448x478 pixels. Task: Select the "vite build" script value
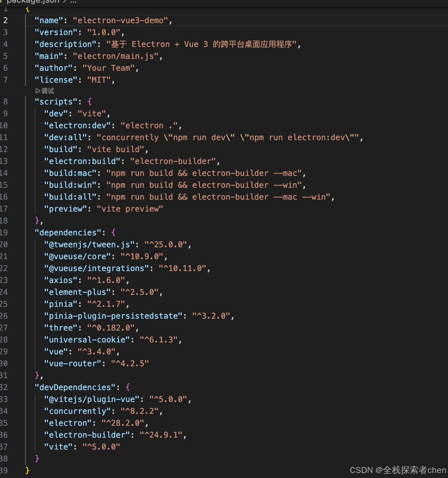point(116,149)
